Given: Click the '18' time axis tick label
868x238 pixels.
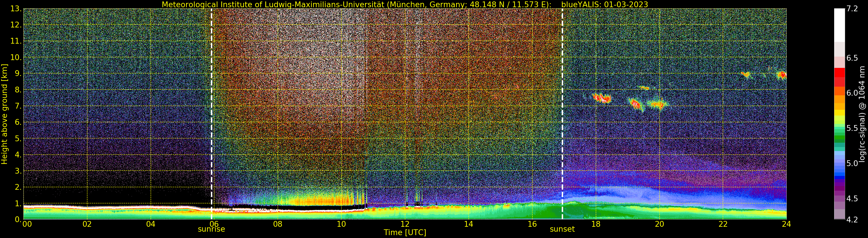Looking at the screenshot, I should (596, 224).
